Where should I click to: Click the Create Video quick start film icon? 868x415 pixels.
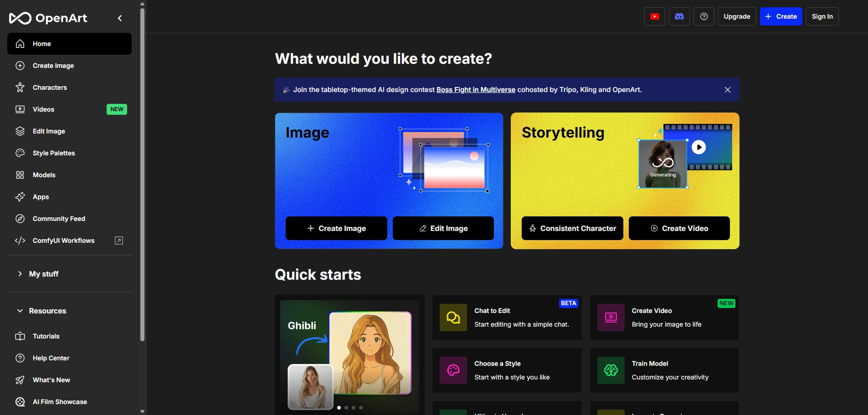pos(611,318)
